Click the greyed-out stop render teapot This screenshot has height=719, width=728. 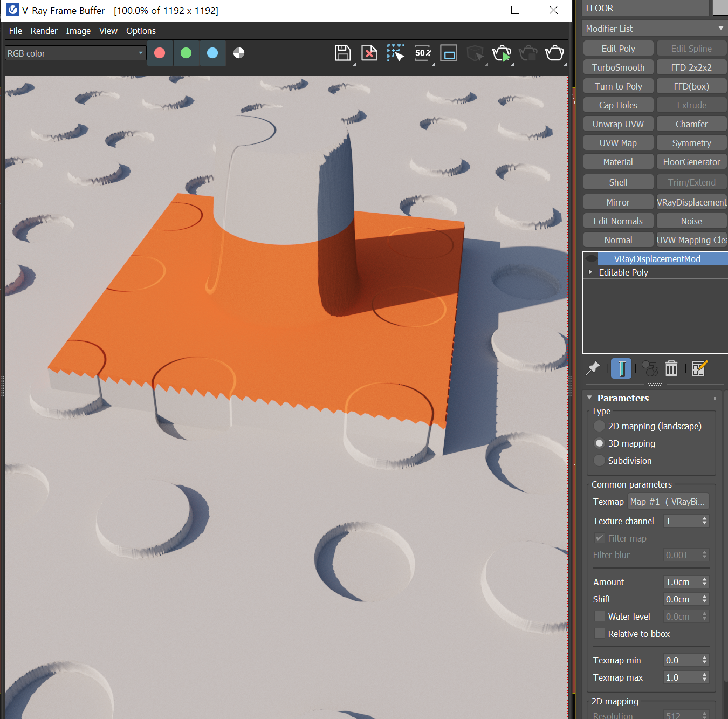click(x=528, y=53)
